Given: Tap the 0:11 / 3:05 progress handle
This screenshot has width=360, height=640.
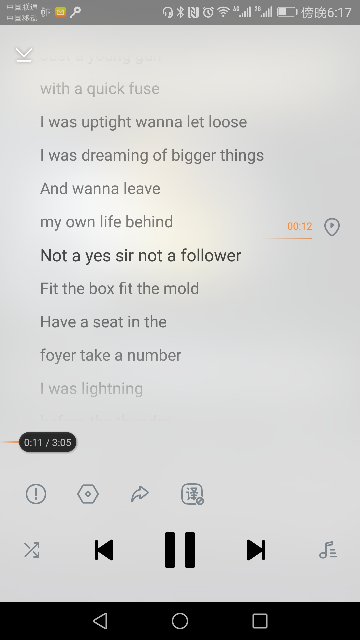Looking at the screenshot, I should click(x=47, y=442).
